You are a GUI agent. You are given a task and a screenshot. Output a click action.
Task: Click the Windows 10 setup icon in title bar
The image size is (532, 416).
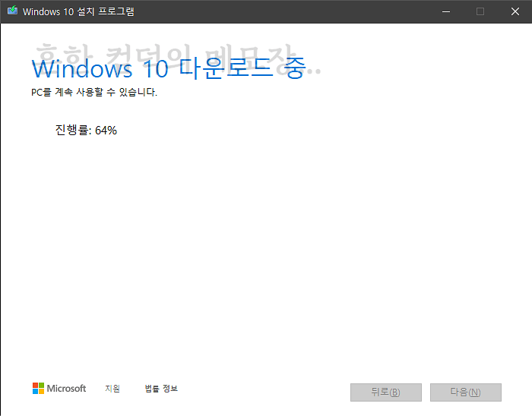(13, 11)
